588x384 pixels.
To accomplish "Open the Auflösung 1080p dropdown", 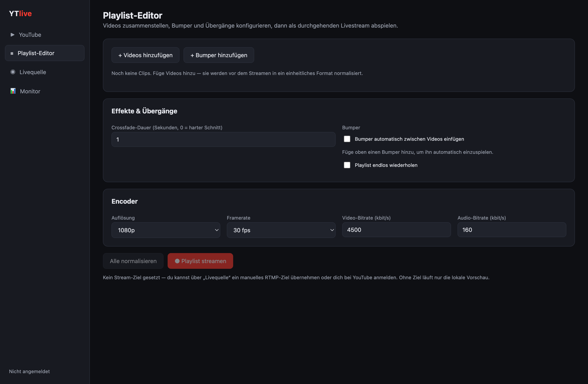I will click(x=166, y=230).
